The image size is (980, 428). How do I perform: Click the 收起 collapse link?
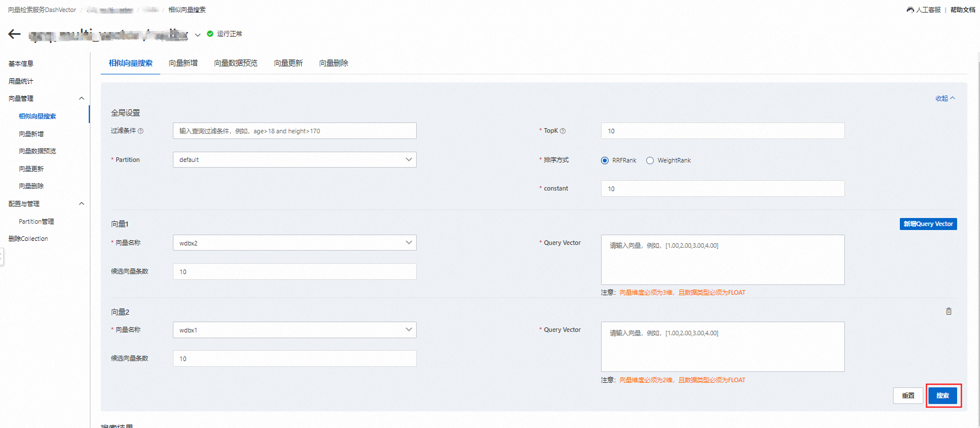pos(945,98)
